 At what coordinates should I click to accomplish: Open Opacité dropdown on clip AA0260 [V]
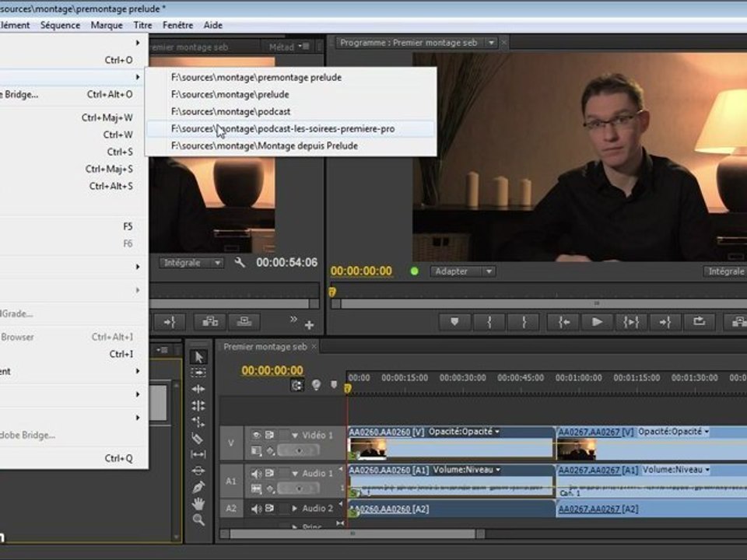(497, 432)
